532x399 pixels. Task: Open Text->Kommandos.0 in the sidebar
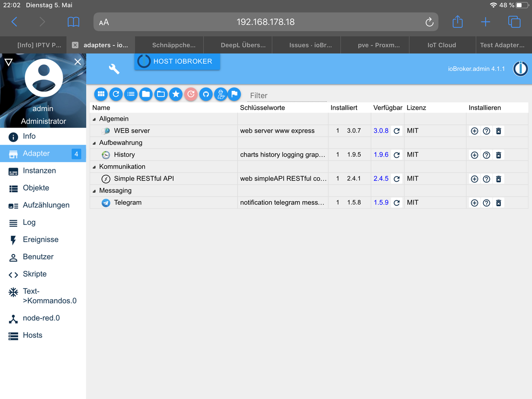(43, 296)
